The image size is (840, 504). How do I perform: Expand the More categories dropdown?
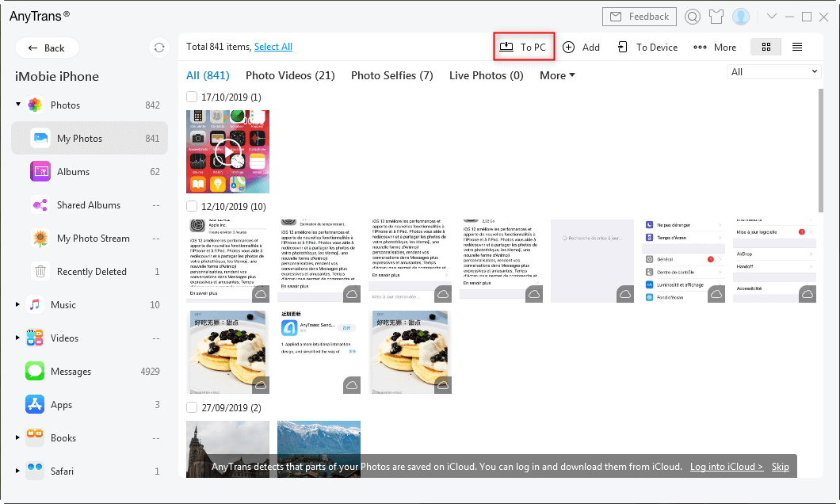(x=557, y=76)
